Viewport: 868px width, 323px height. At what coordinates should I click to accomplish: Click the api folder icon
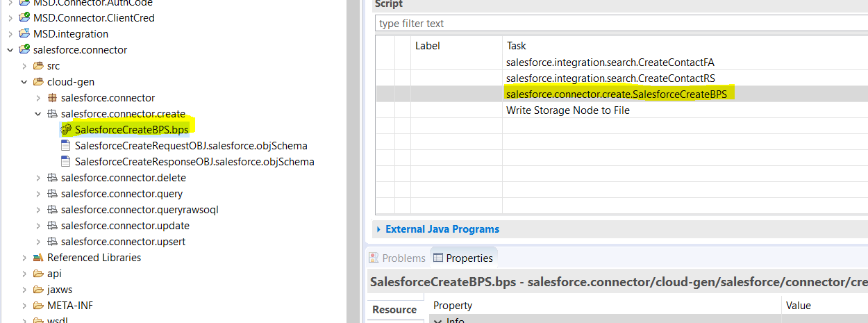[x=39, y=273]
